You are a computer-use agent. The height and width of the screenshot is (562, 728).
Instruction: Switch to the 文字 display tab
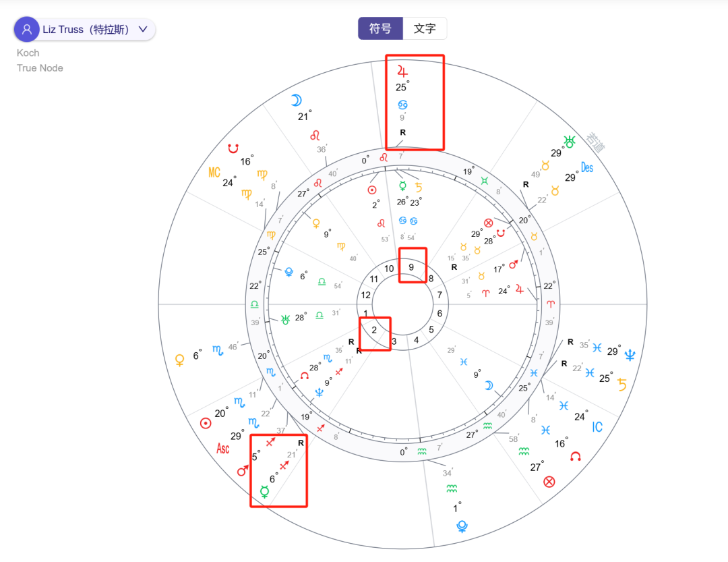pos(425,28)
